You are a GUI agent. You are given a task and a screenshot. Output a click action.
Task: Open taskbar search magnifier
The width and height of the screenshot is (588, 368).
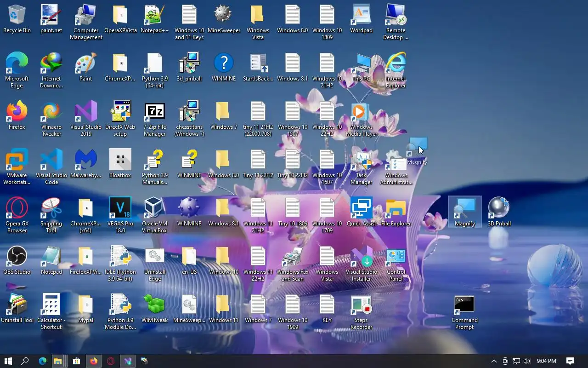click(x=25, y=361)
